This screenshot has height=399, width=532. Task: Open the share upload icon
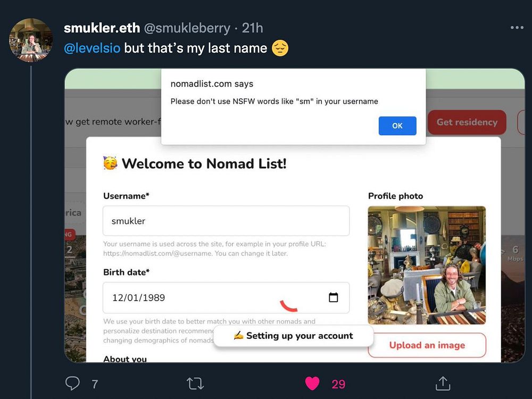pyautogui.click(x=443, y=383)
